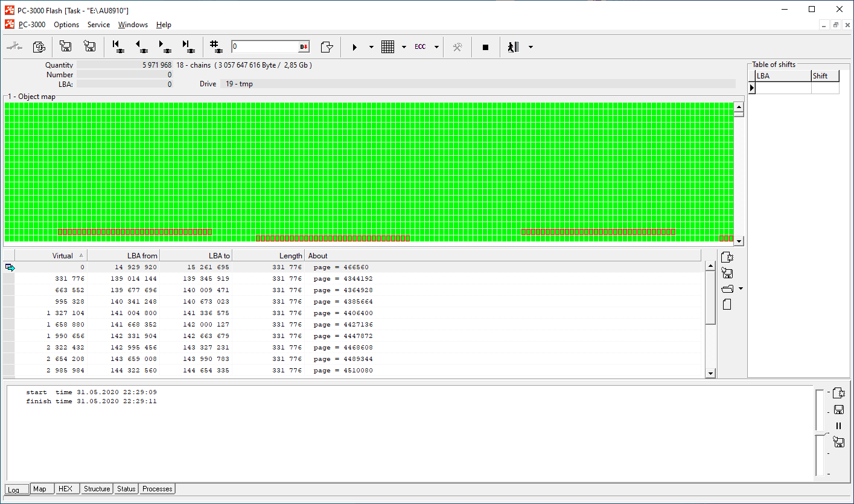The width and height of the screenshot is (854, 504).
Task: Click the Shift header in Table of shifts
Action: coord(825,76)
